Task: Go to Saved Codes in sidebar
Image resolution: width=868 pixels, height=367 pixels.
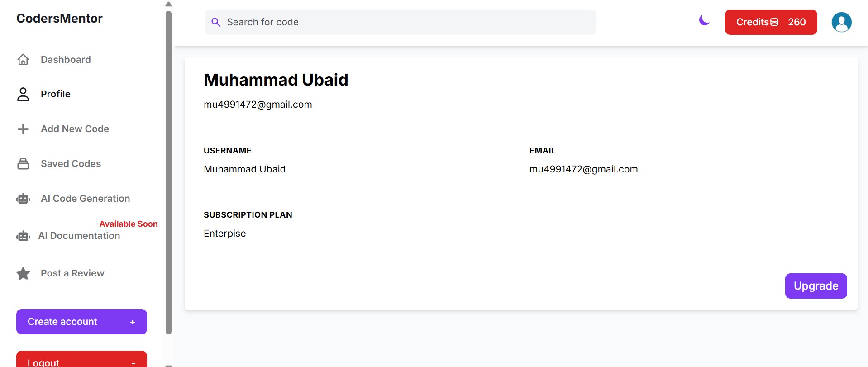Action: (71, 164)
